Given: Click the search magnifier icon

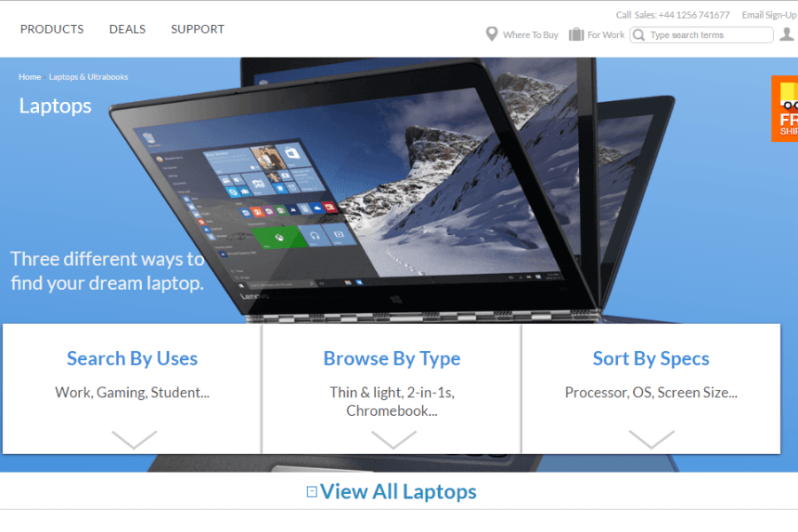Looking at the screenshot, I should [639, 35].
